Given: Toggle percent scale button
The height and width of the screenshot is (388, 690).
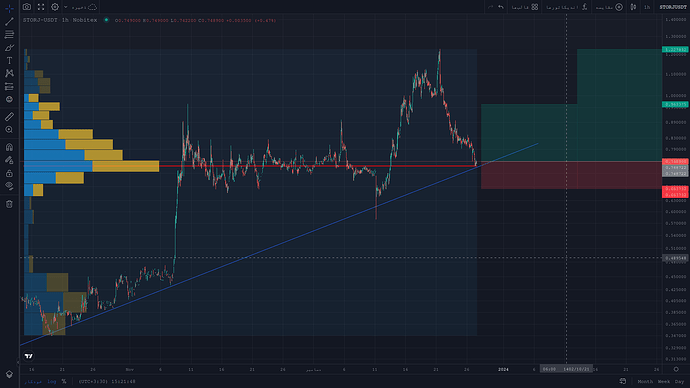Looking at the screenshot, I should click(64, 381).
